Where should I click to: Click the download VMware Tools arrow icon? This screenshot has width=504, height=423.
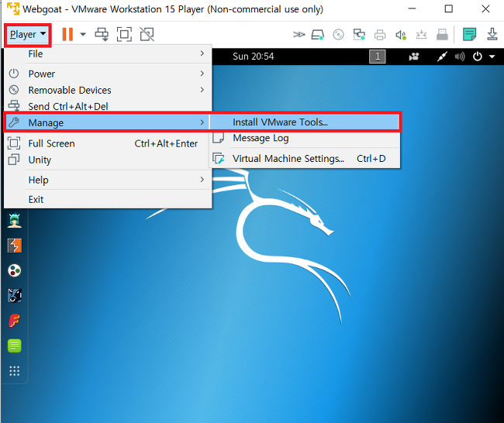[492, 34]
